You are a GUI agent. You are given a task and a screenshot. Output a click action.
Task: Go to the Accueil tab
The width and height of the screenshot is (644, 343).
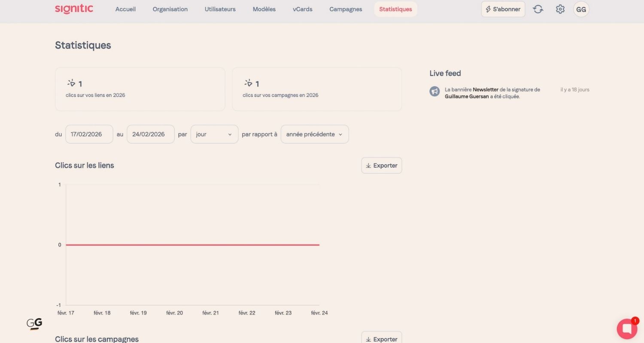(x=125, y=9)
